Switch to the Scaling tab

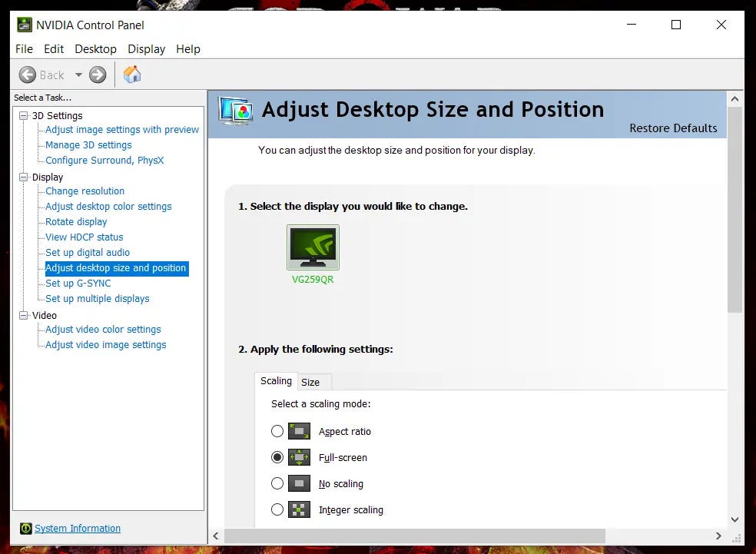click(276, 381)
